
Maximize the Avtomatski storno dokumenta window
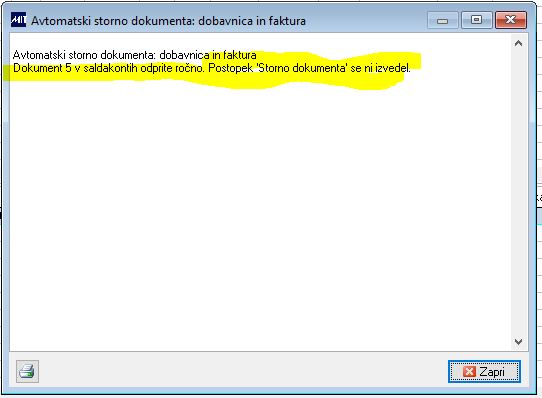(476, 20)
